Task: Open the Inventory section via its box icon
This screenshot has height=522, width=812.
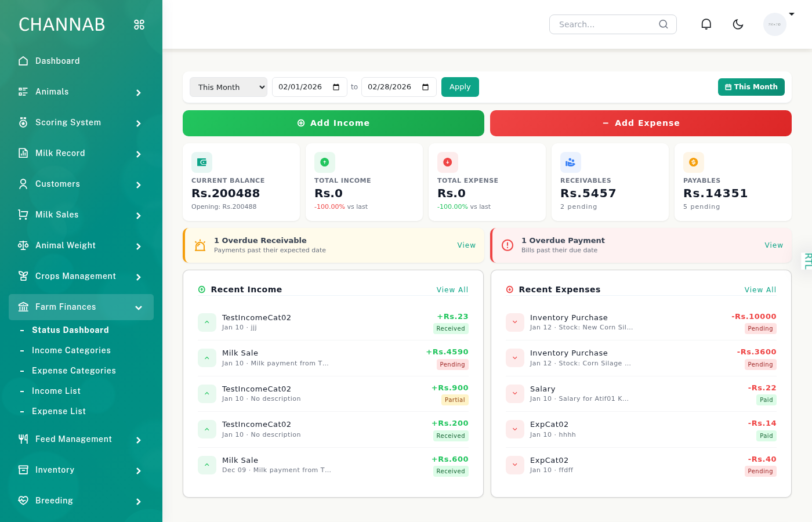Action: (23, 470)
